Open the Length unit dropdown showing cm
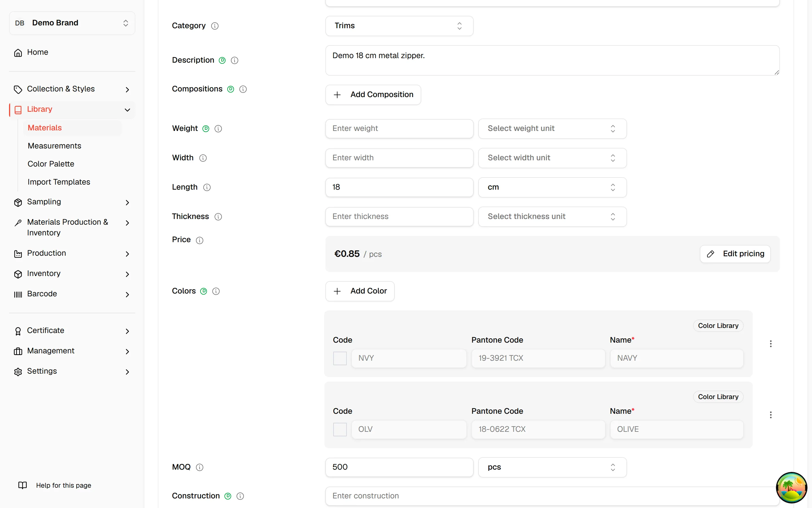 click(x=552, y=187)
